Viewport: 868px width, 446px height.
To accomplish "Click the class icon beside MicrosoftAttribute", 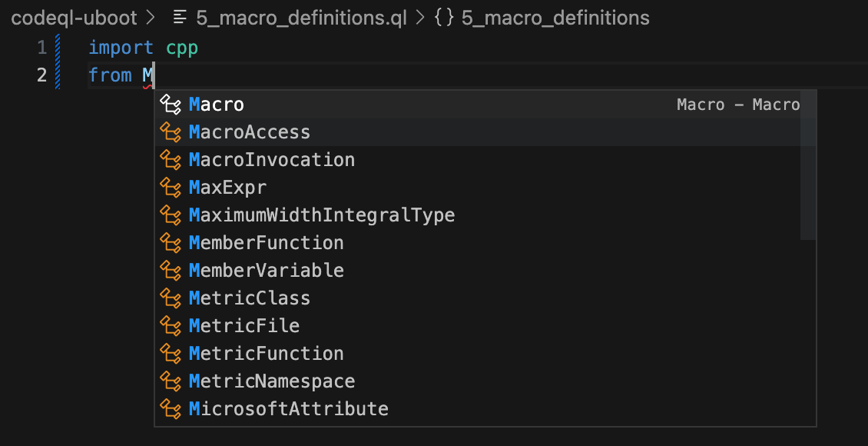I will click(171, 409).
